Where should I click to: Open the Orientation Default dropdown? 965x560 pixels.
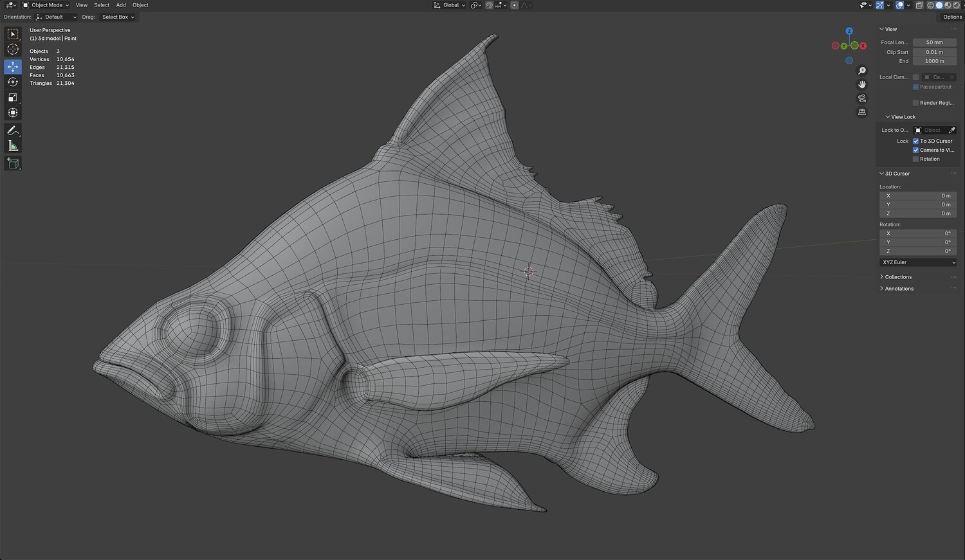click(x=56, y=17)
